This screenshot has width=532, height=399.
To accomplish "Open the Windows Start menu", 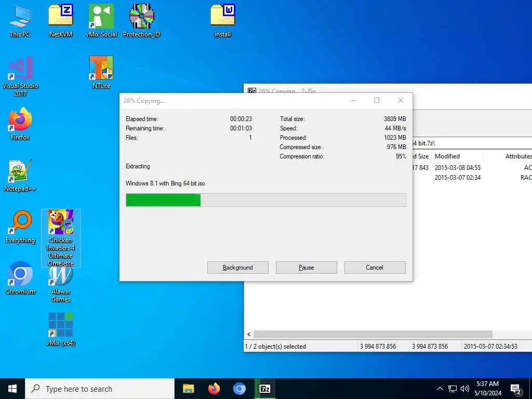I will click(12, 389).
